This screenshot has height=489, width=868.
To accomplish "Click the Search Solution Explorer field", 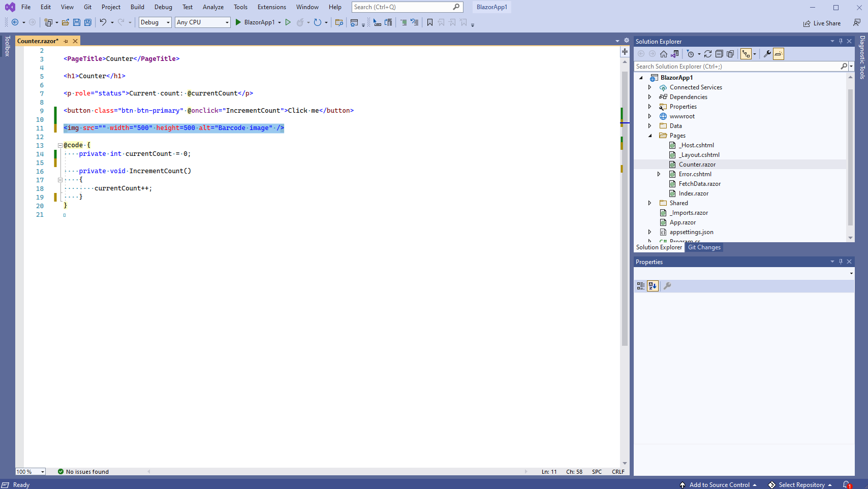I will [x=737, y=67].
